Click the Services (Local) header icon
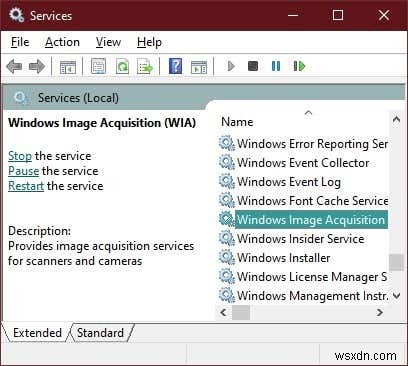 tap(21, 98)
